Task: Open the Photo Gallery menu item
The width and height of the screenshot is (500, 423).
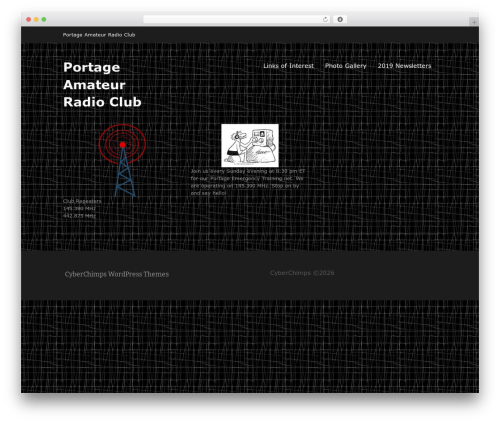Action: [346, 66]
